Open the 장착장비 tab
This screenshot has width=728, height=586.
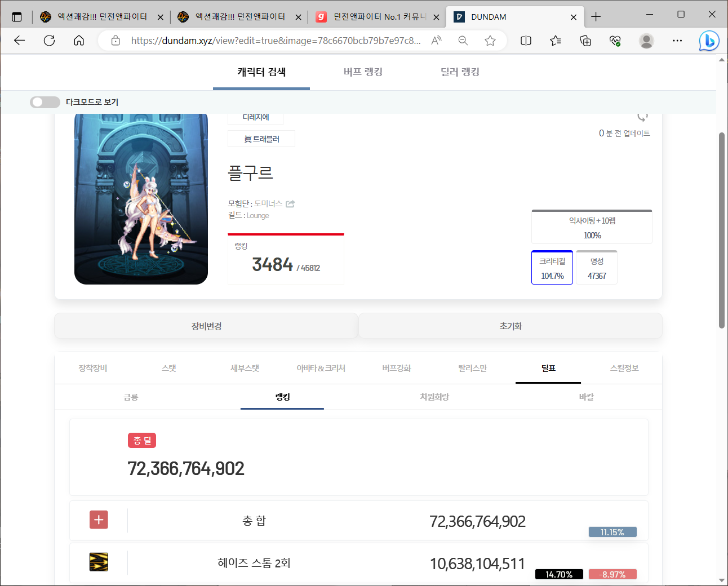coord(92,368)
